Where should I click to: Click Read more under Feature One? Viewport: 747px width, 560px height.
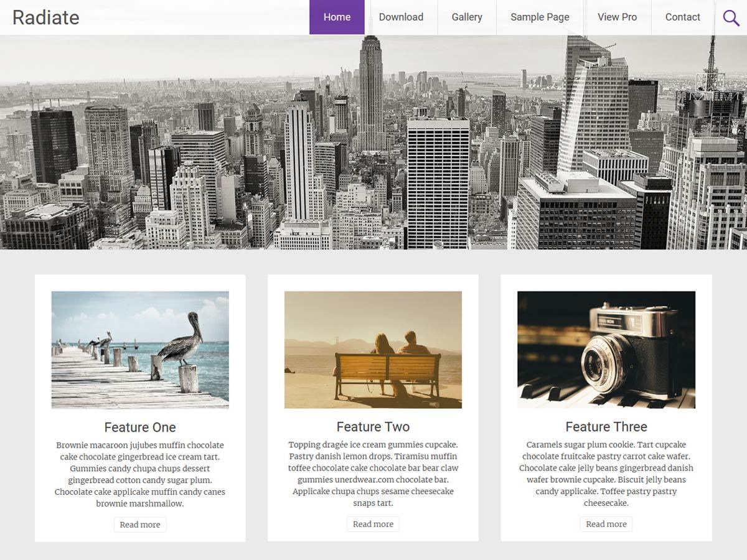[139, 525]
